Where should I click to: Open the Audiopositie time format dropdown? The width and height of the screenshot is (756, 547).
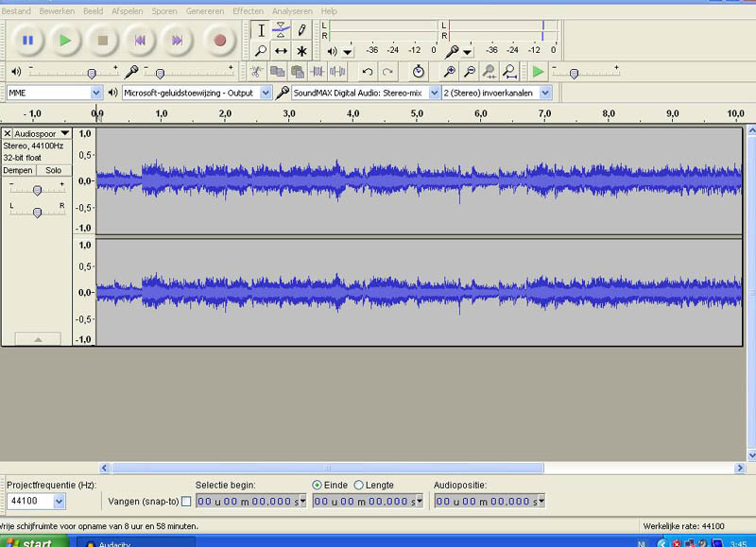pyautogui.click(x=541, y=501)
